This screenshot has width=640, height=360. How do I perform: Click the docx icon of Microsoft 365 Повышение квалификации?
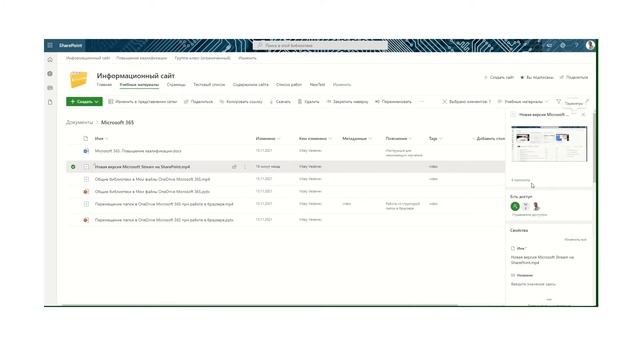click(x=86, y=151)
